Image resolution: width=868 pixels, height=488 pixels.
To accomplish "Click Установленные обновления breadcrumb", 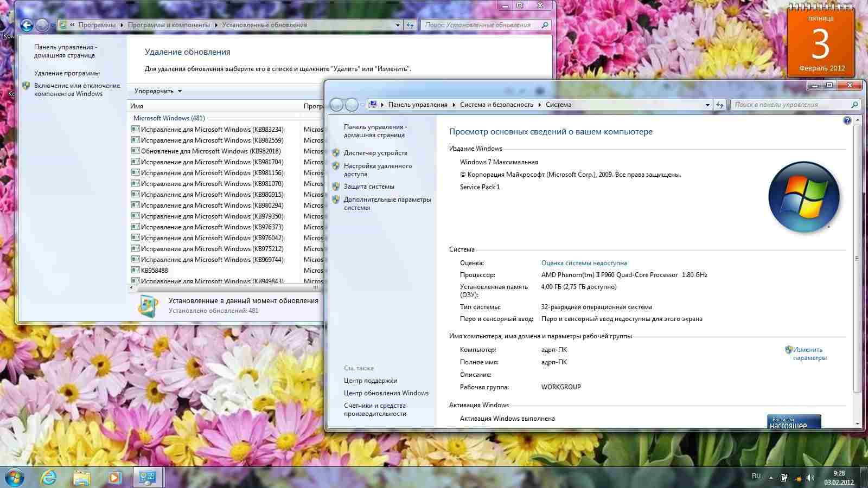I will coord(264,25).
